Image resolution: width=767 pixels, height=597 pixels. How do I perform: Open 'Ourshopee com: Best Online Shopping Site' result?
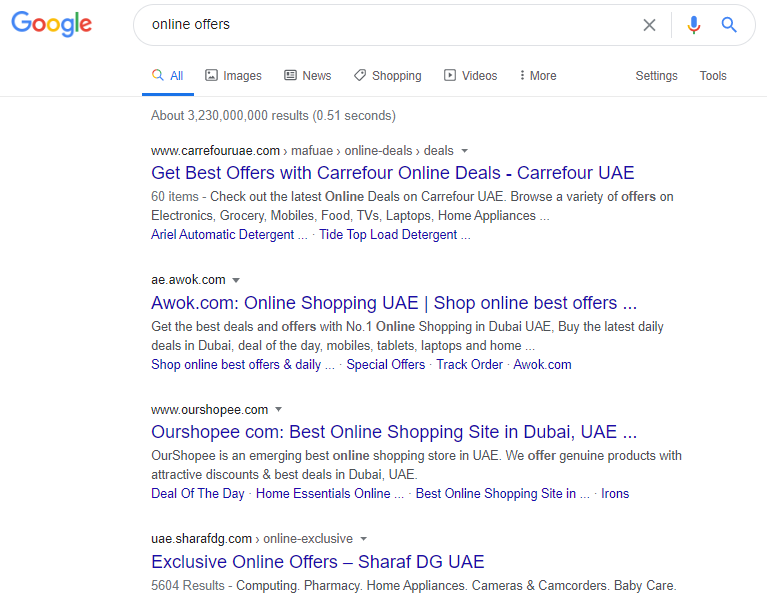pyautogui.click(x=394, y=432)
